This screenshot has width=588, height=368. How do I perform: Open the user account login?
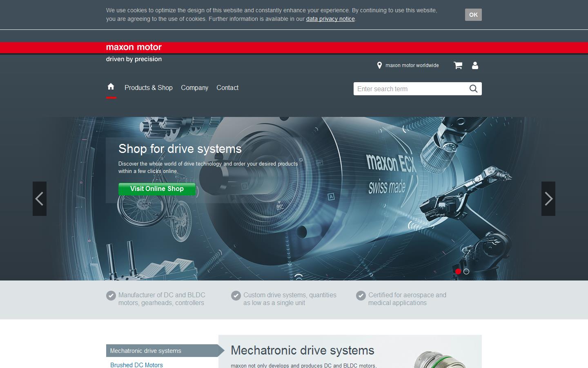[x=475, y=65]
